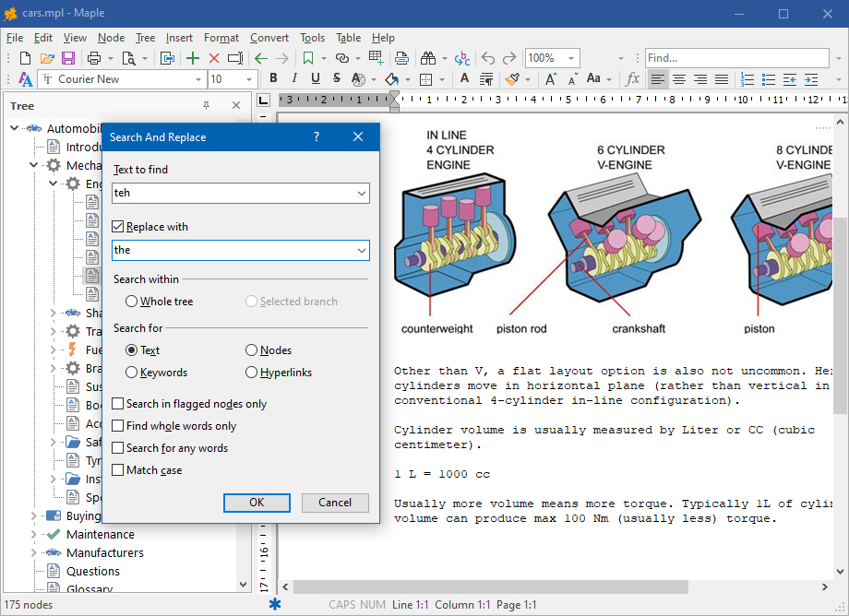Image resolution: width=849 pixels, height=616 pixels.
Task: Apply Underline formatting
Action: coord(316,79)
